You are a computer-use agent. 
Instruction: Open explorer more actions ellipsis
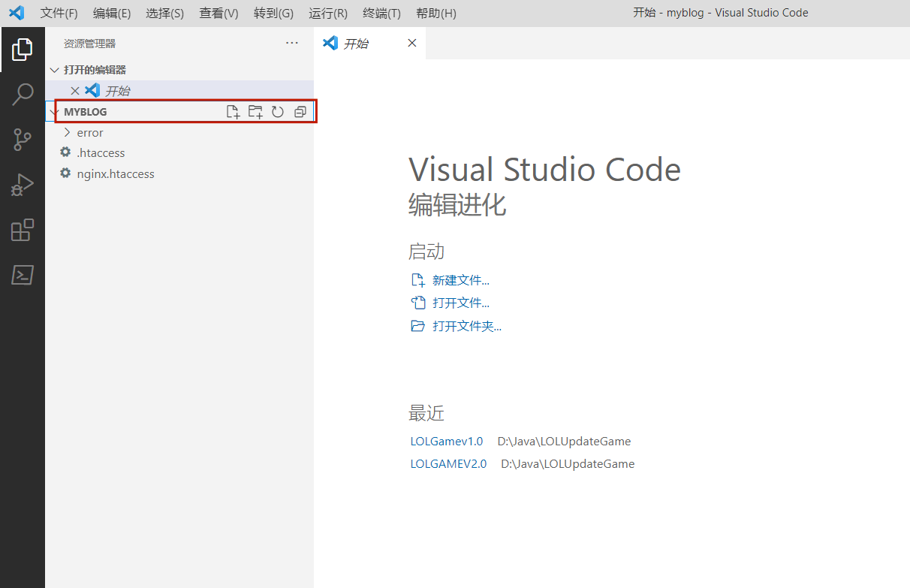(x=292, y=44)
